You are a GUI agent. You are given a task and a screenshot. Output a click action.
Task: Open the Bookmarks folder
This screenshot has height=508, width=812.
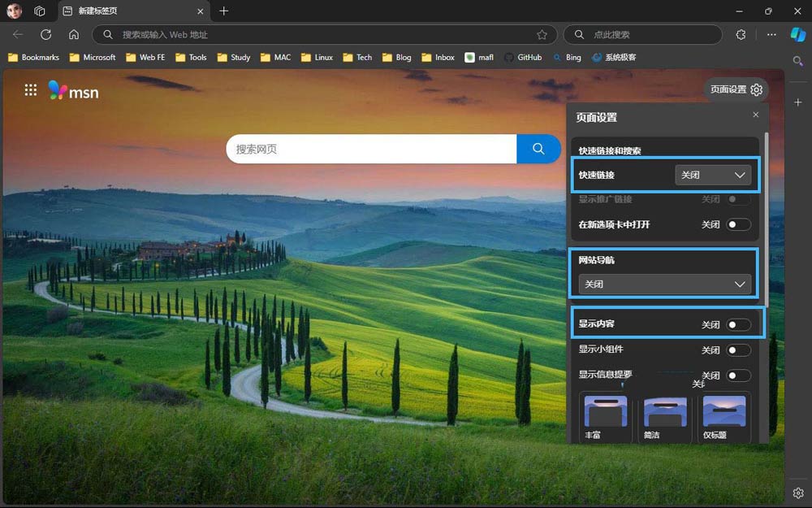pyautogui.click(x=33, y=57)
